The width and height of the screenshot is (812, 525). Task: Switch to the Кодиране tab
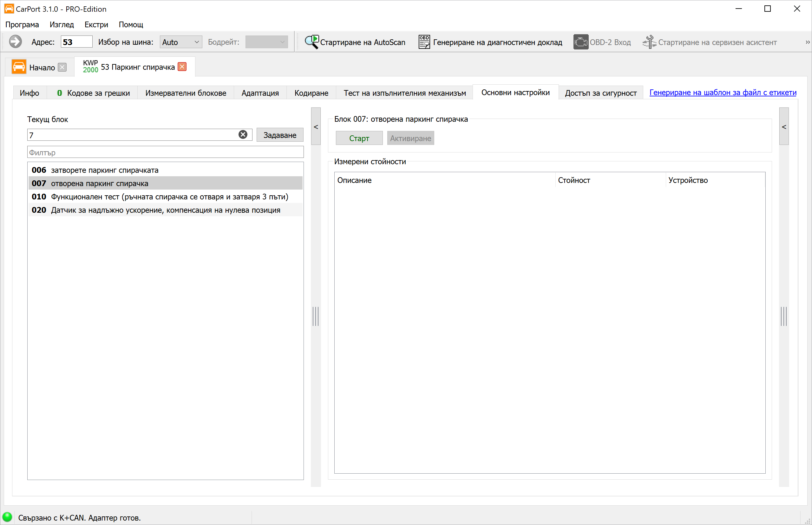(311, 93)
